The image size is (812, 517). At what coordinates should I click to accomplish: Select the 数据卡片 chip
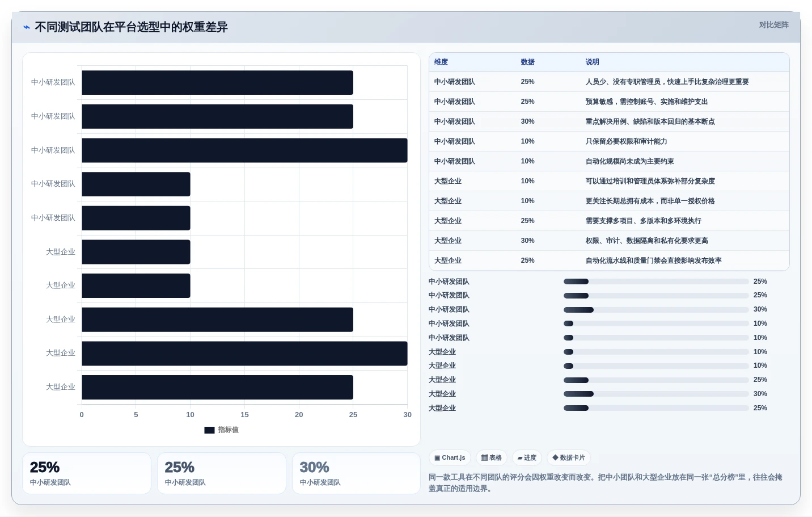(x=569, y=458)
